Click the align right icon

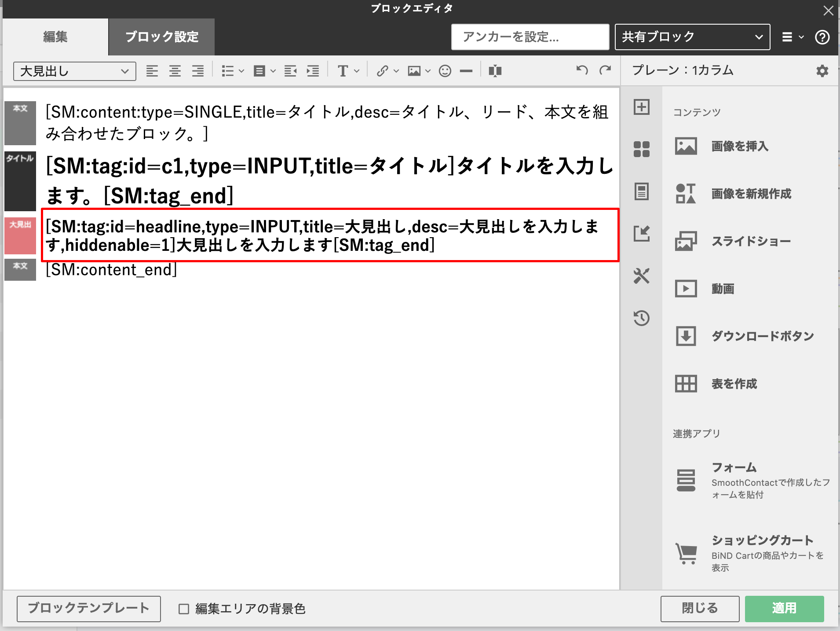[198, 71]
